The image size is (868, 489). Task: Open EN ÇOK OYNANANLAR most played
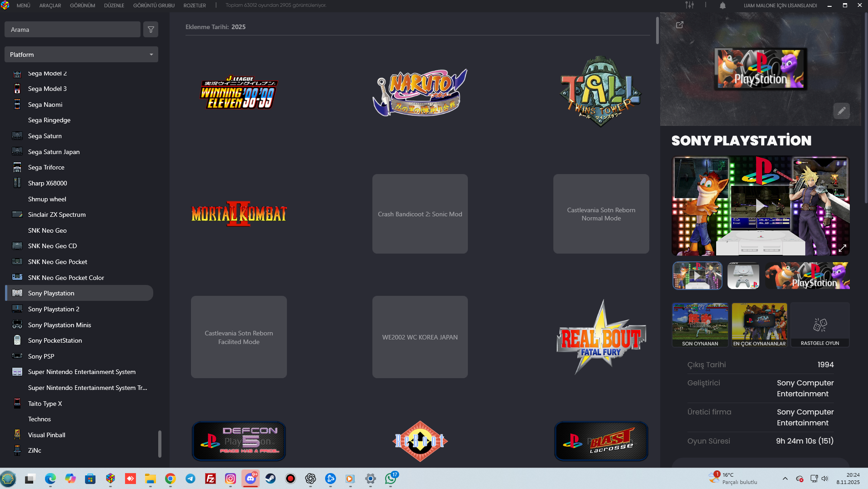pyautogui.click(x=759, y=325)
